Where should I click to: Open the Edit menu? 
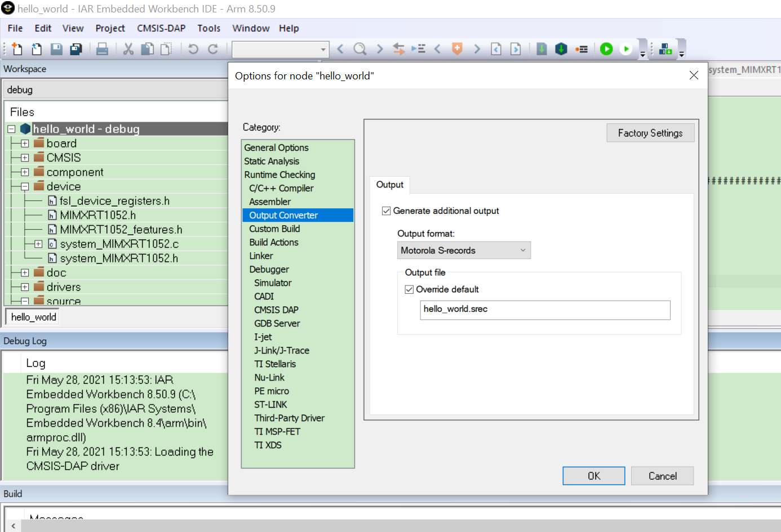click(43, 28)
